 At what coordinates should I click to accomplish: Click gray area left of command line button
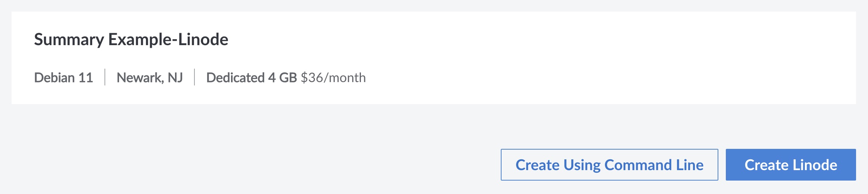click(x=261, y=165)
